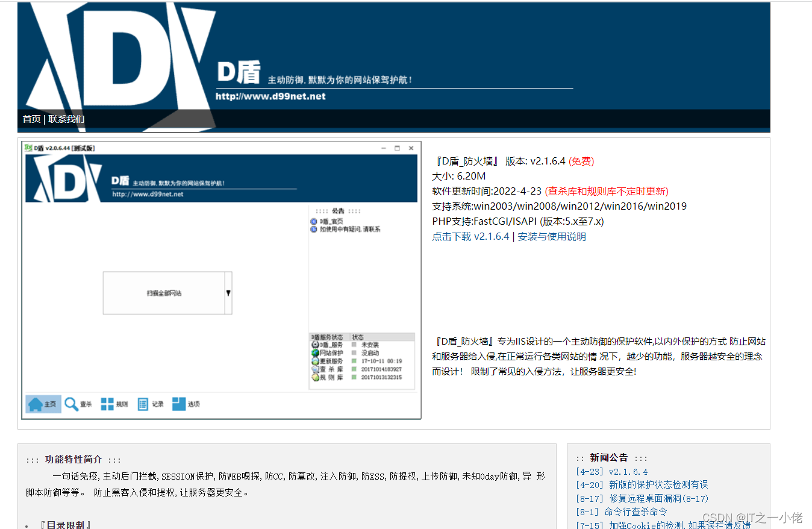Open the [4-20] 新版的保护状态检测有误 news item
Viewport: 812px width, 529px height.
pyautogui.click(x=642, y=484)
